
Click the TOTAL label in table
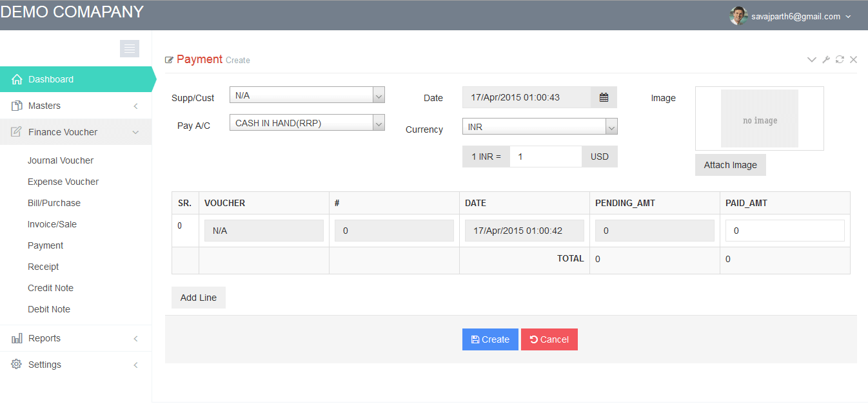point(571,258)
